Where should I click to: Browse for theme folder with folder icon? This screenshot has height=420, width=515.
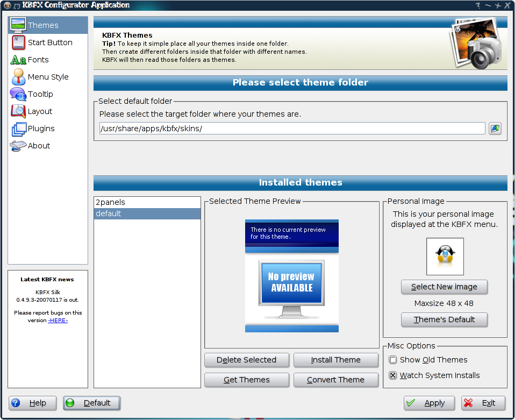495,129
